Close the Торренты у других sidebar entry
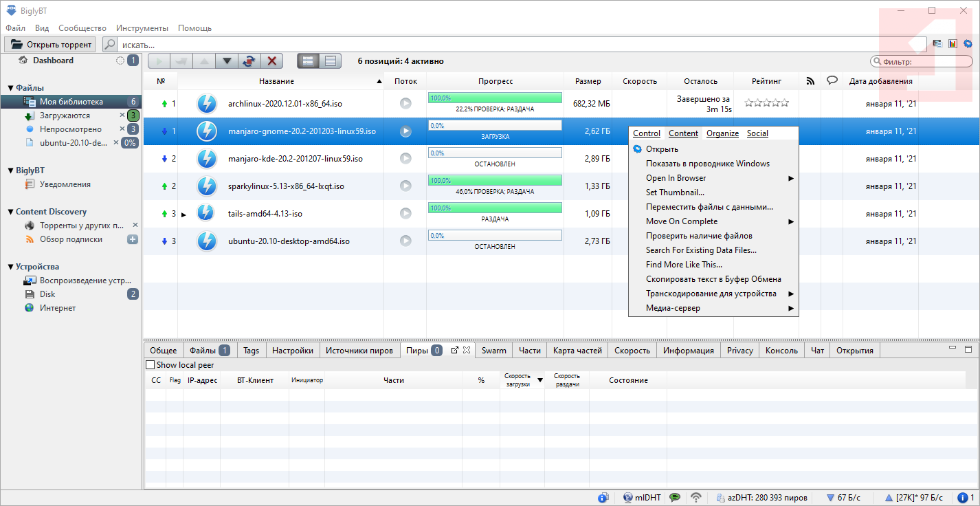Screen dimensions: 980x506 pos(135,225)
